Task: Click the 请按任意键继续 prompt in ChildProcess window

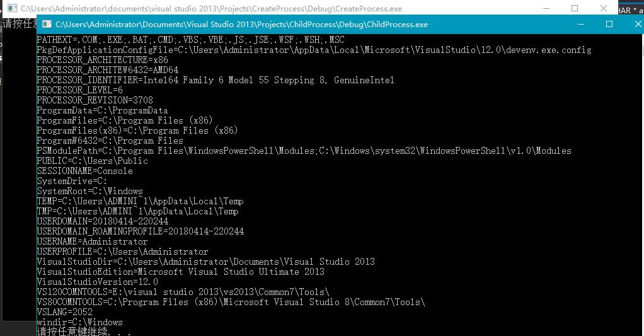Action: pyautogui.click(x=84, y=332)
